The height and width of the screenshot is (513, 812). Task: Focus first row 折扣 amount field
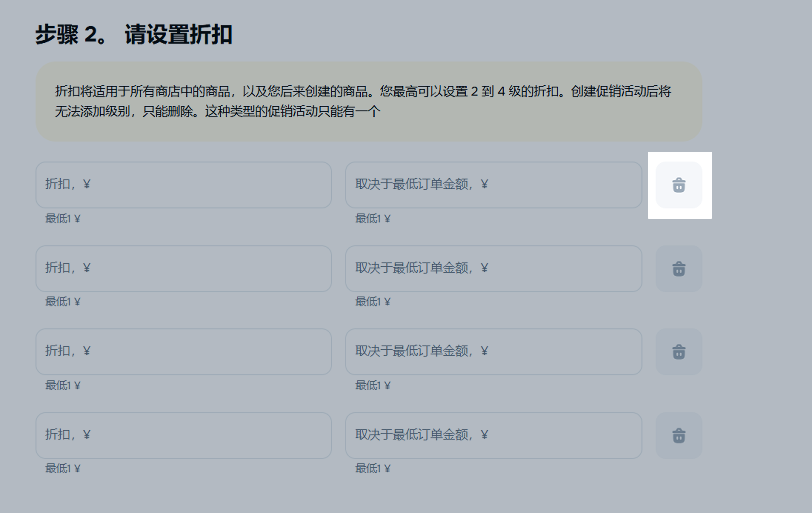(184, 185)
